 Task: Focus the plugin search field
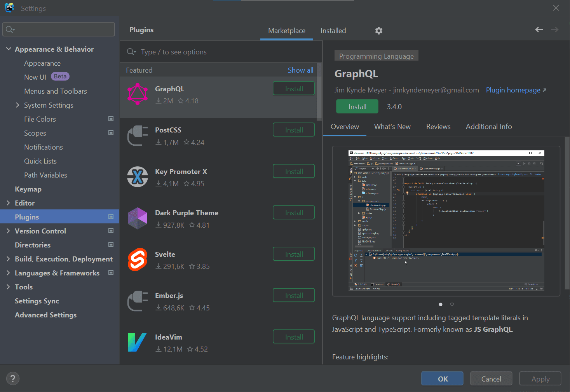click(221, 52)
